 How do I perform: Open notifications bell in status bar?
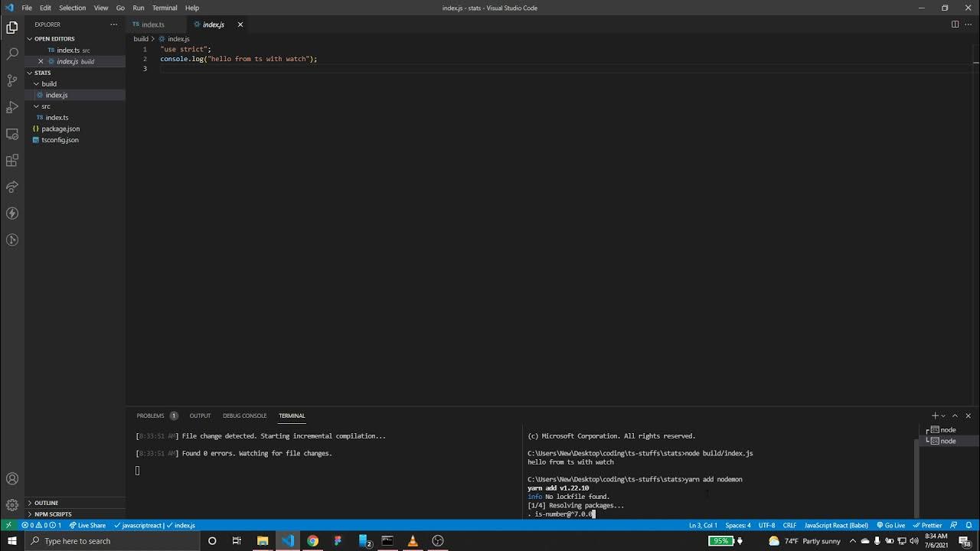tap(969, 525)
